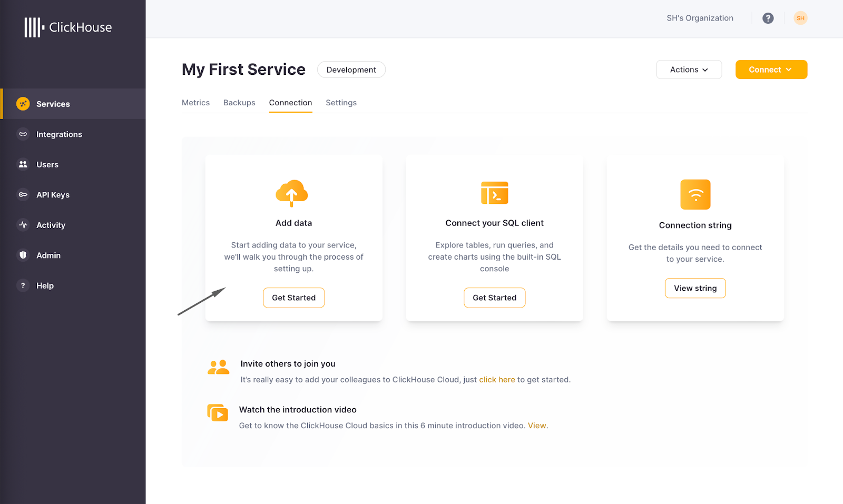
Task: Click Get Started under Add data
Action: tap(293, 298)
